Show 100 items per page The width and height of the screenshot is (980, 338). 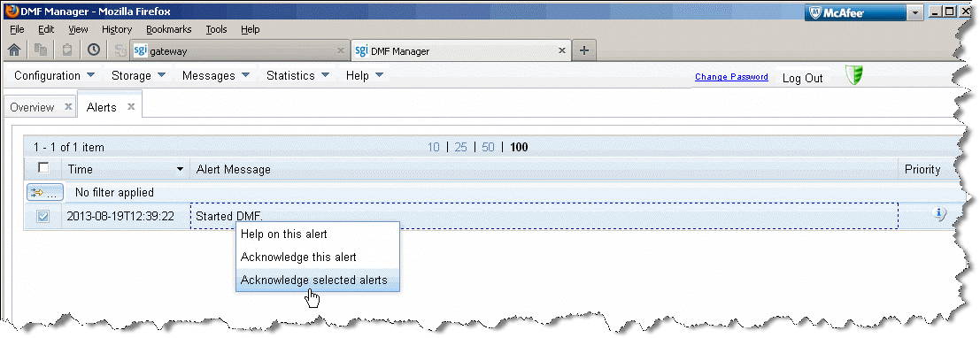519,148
